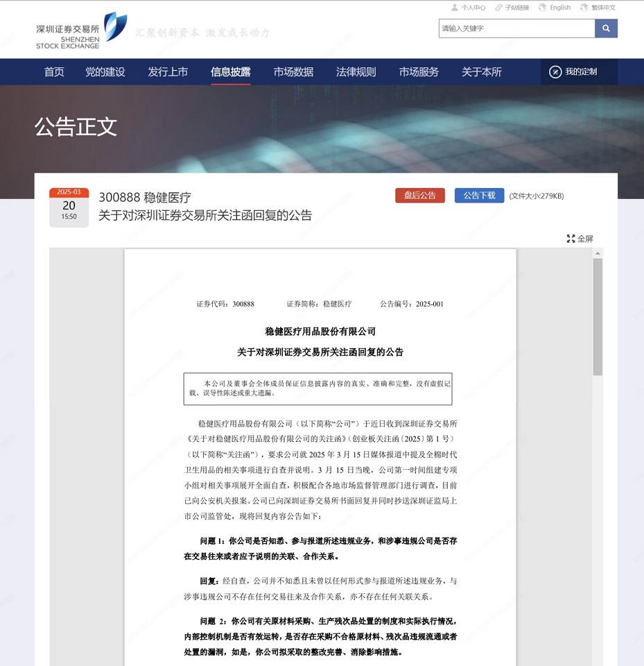
Task: Open the 市场数据 menu
Action: pos(293,71)
